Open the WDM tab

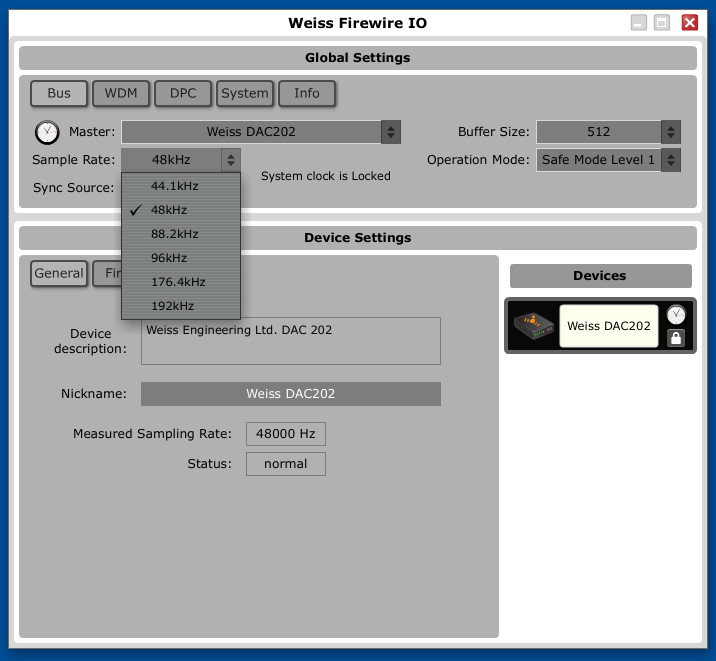pyautogui.click(x=121, y=93)
